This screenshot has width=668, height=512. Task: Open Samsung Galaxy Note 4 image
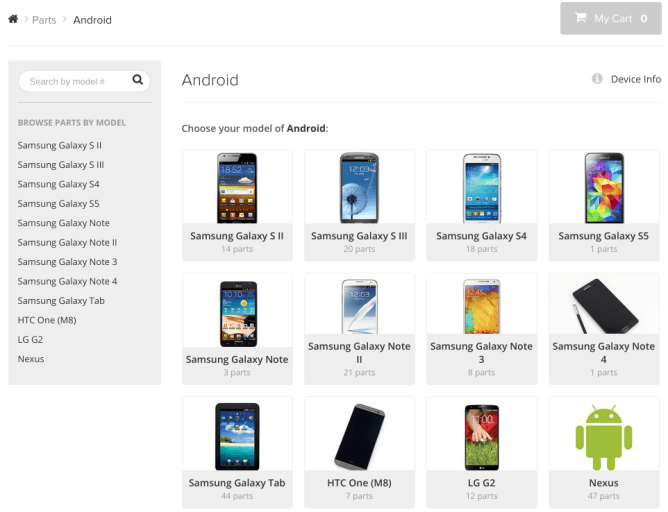tap(604, 306)
